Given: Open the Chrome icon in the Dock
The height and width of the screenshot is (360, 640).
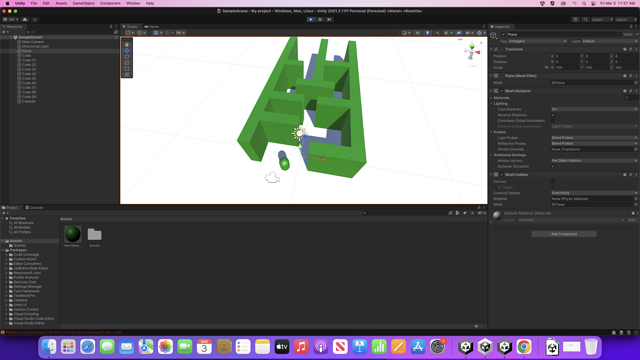Looking at the screenshot, I should pos(524,347).
